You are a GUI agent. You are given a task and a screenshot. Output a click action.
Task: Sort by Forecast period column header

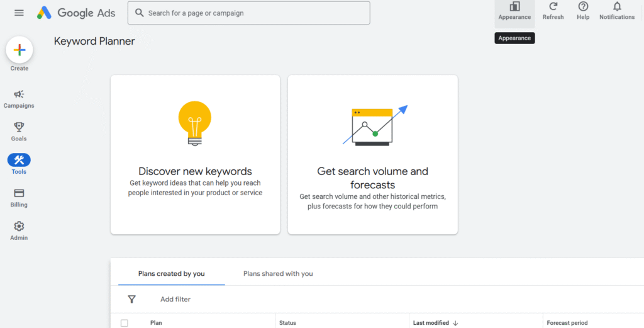point(567,323)
